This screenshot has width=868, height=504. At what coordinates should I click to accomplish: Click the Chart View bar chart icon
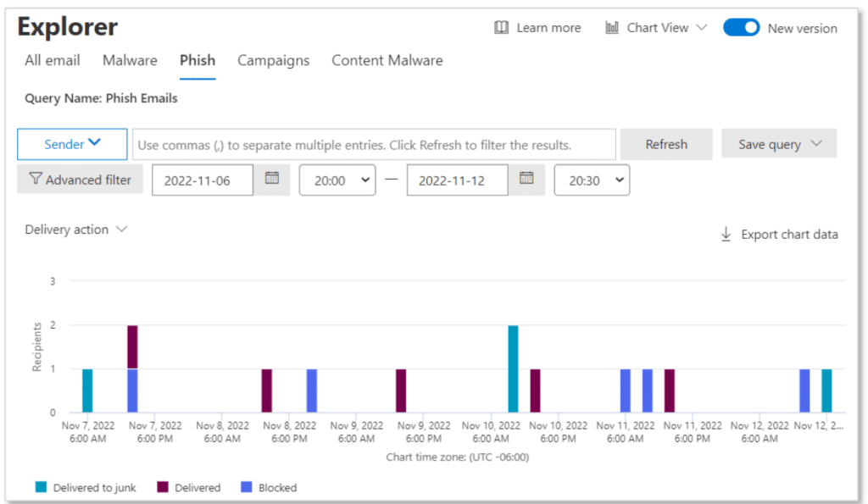coord(612,28)
